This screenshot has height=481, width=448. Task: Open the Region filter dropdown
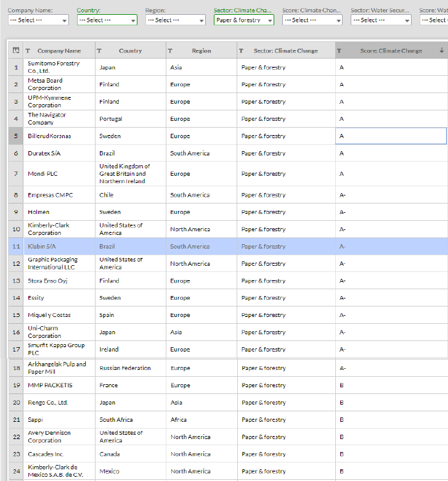(176, 20)
